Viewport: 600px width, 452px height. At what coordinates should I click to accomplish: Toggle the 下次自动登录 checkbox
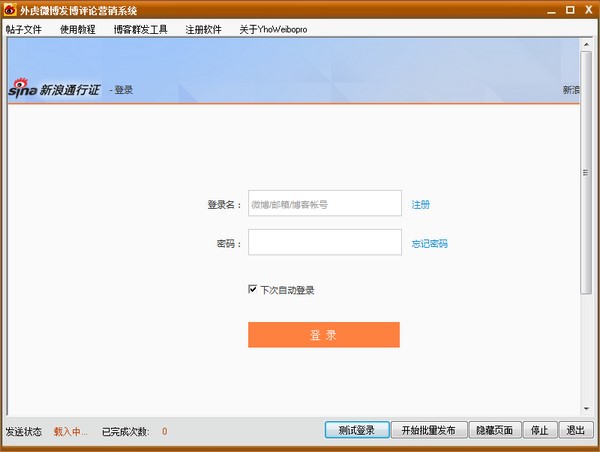(x=252, y=289)
